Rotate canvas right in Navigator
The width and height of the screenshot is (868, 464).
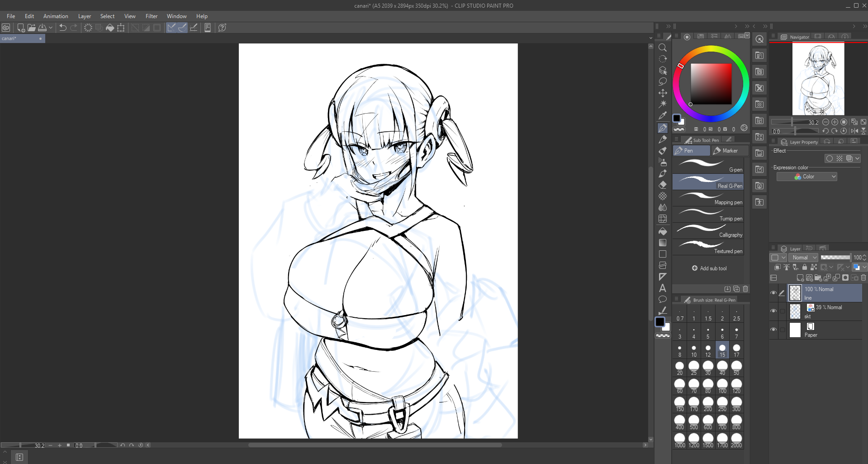835,131
